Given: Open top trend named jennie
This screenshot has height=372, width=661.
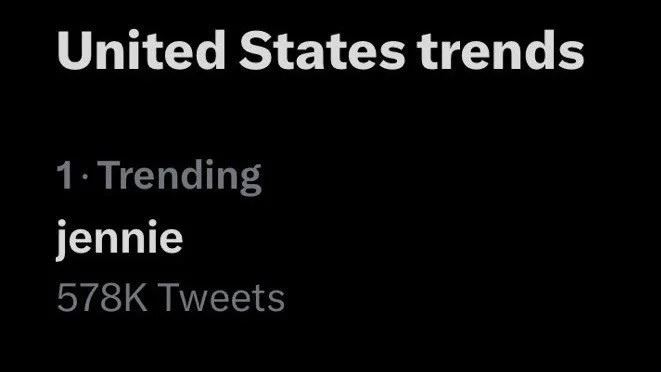Looking at the screenshot, I should [119, 239].
